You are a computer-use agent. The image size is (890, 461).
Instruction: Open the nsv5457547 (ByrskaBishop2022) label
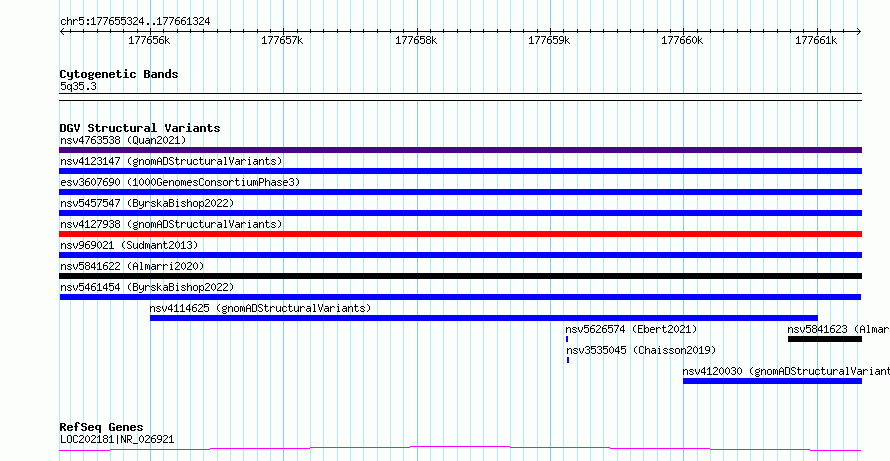click(x=146, y=203)
